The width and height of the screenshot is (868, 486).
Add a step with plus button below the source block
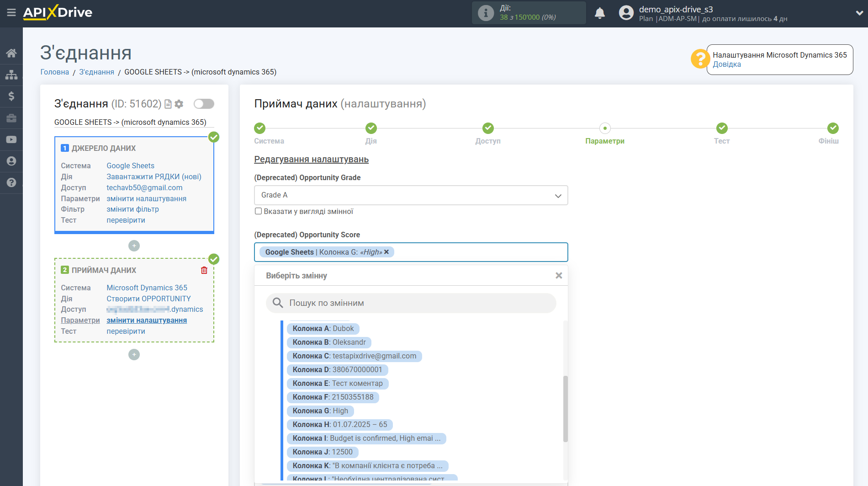click(134, 246)
